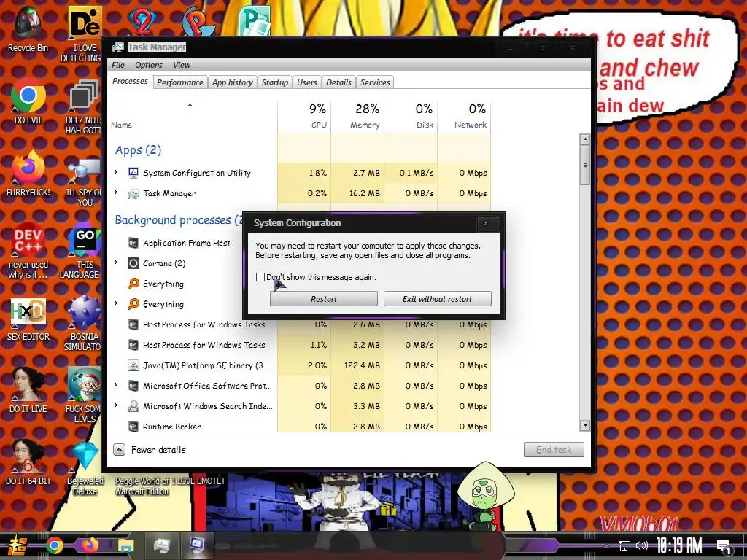Choose Exit without restart
The image size is (747, 560).
pyautogui.click(x=438, y=299)
